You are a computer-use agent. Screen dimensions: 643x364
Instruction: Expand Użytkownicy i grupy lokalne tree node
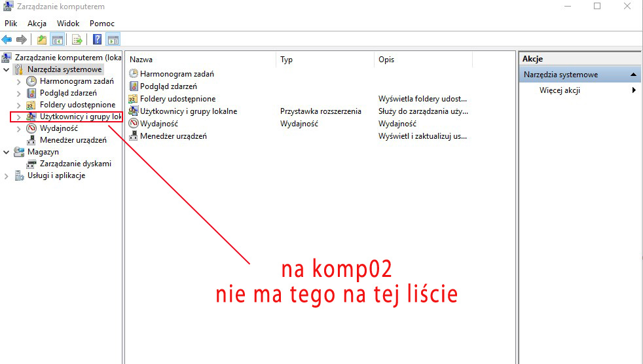pos(18,117)
